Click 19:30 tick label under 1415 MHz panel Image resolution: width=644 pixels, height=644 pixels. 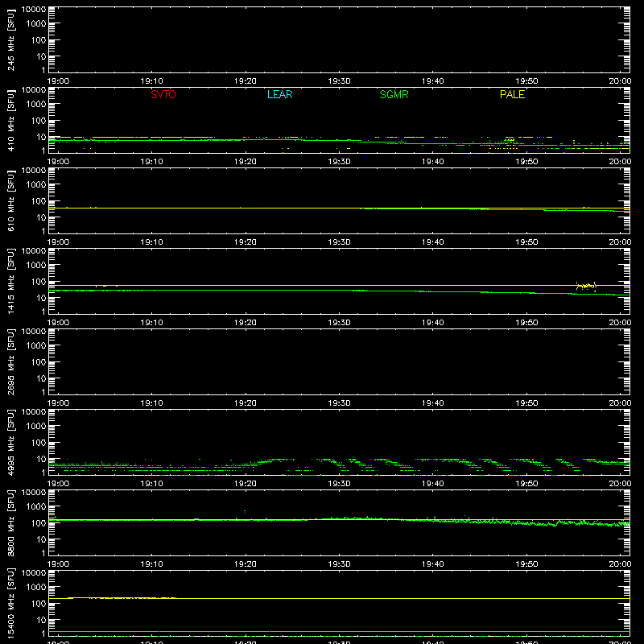(x=339, y=323)
